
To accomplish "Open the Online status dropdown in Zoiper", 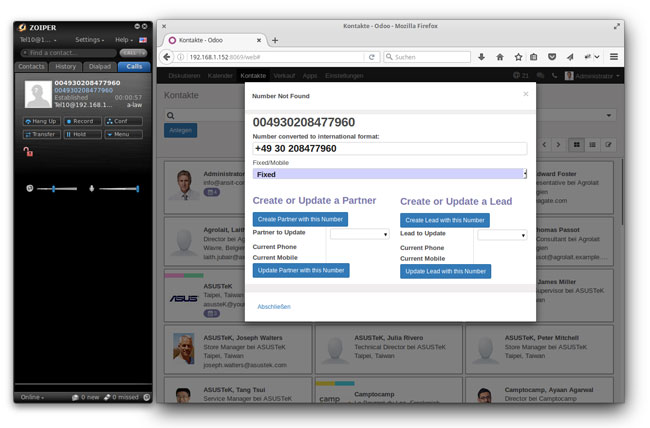I will point(32,397).
